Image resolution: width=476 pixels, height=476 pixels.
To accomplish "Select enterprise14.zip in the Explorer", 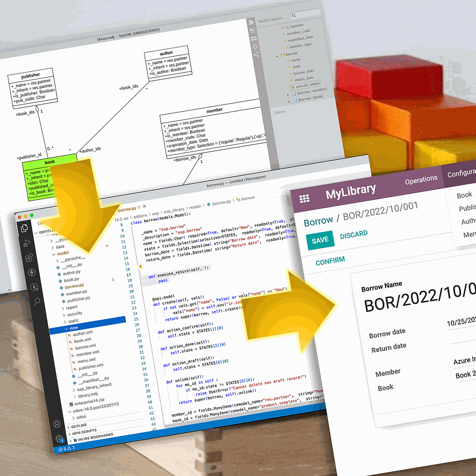I will 89,402.
